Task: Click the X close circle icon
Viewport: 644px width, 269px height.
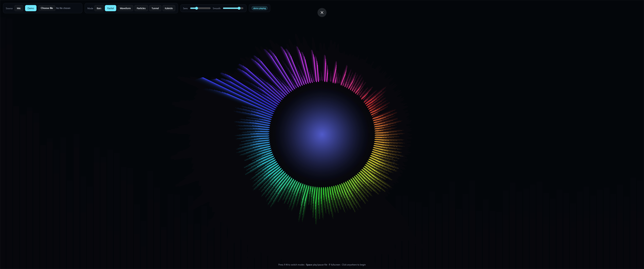Action: pyautogui.click(x=322, y=13)
